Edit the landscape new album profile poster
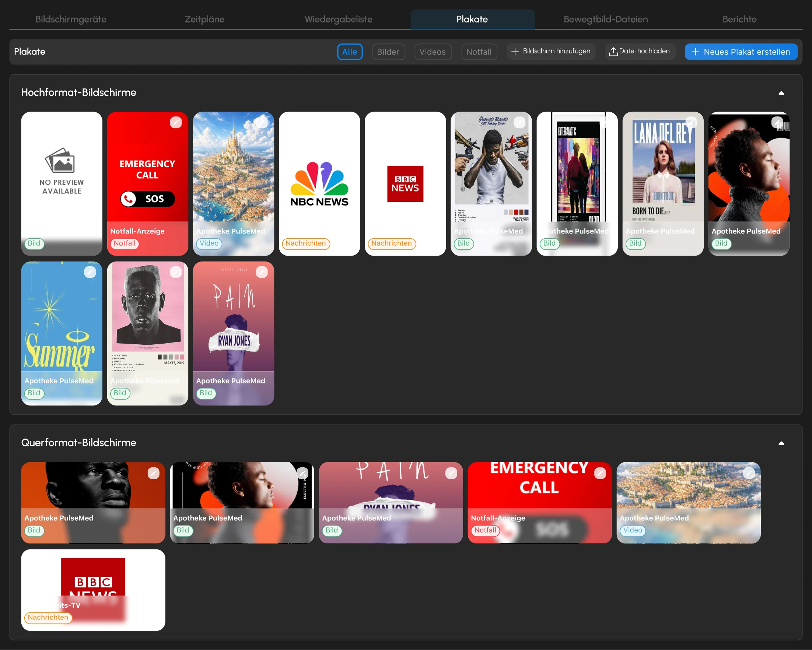 point(302,473)
